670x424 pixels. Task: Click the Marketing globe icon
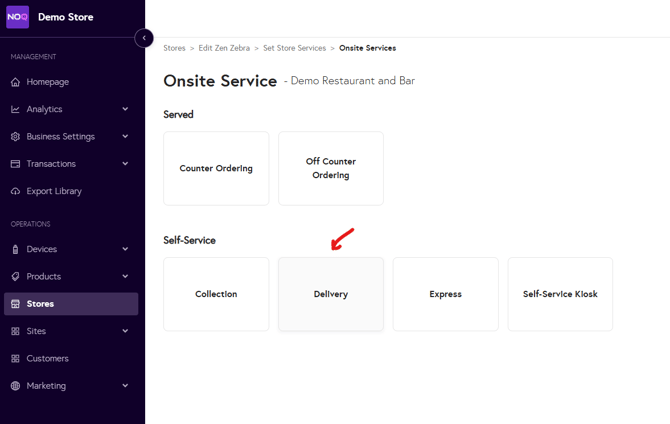click(x=15, y=386)
